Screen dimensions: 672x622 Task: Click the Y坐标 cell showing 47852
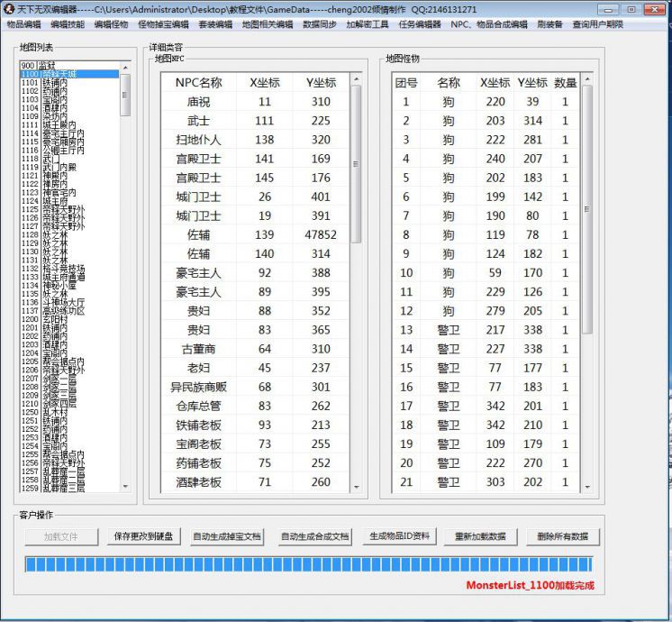321,234
